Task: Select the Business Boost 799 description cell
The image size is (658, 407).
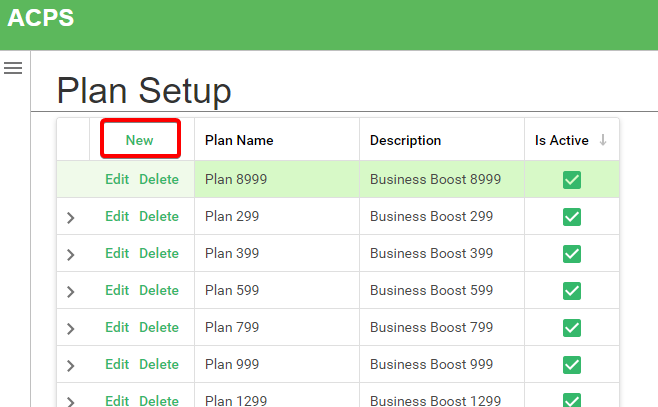Action: click(x=431, y=328)
